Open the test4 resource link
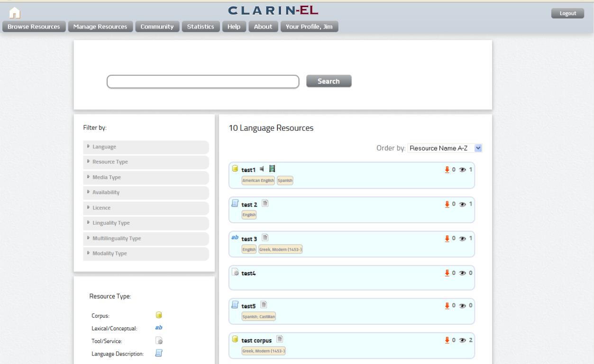The height and width of the screenshot is (364, 594). point(249,273)
